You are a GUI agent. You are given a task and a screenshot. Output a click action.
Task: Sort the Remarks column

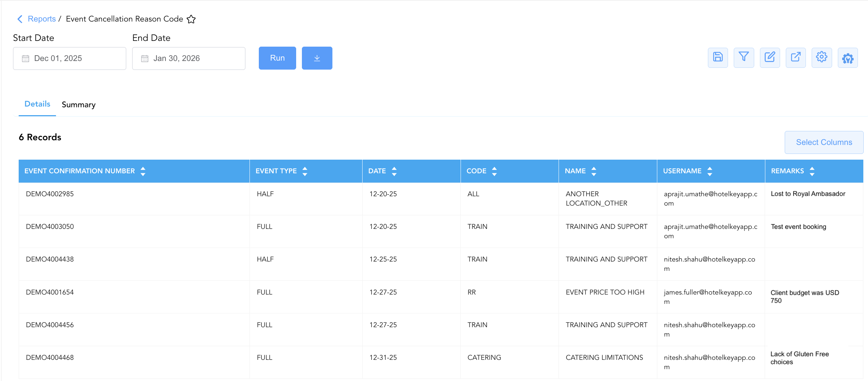click(x=812, y=171)
